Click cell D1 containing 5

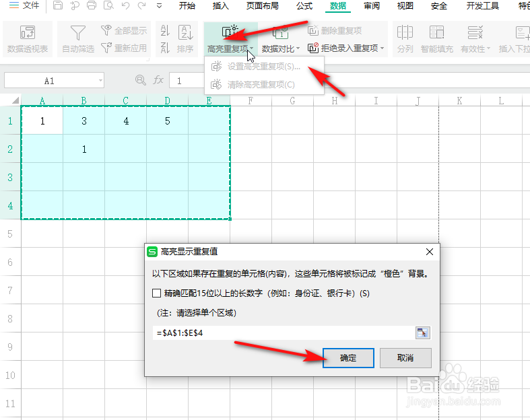coord(167,120)
